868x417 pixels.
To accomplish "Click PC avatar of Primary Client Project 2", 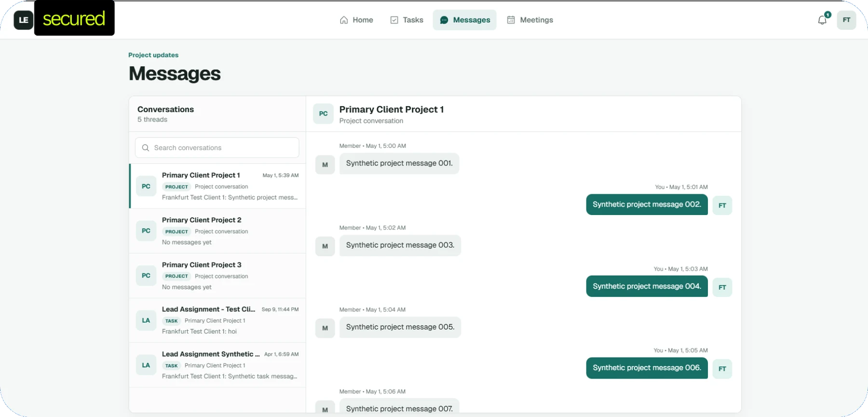I will coord(146,231).
